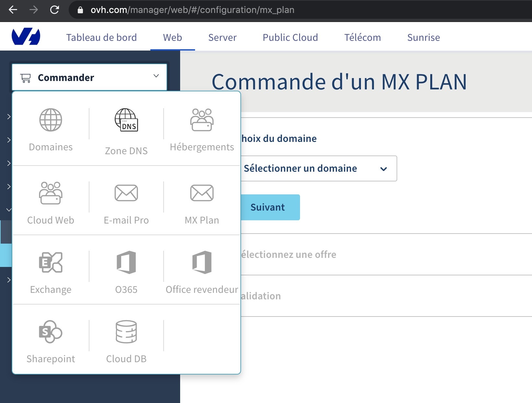Expand the first sidebar chevron item

(x=9, y=117)
